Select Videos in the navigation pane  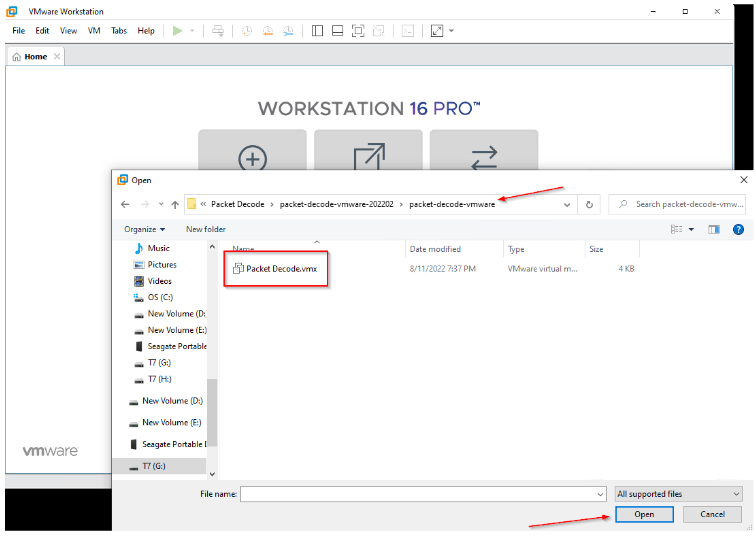tap(160, 281)
